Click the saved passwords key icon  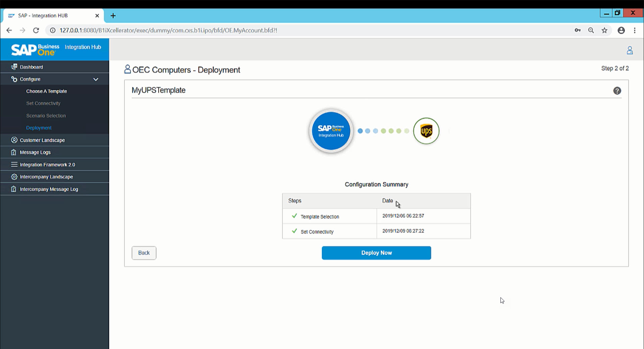click(578, 30)
